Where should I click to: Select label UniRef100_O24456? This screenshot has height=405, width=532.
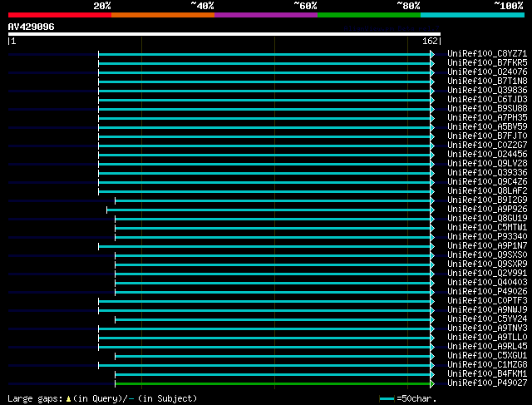point(487,155)
